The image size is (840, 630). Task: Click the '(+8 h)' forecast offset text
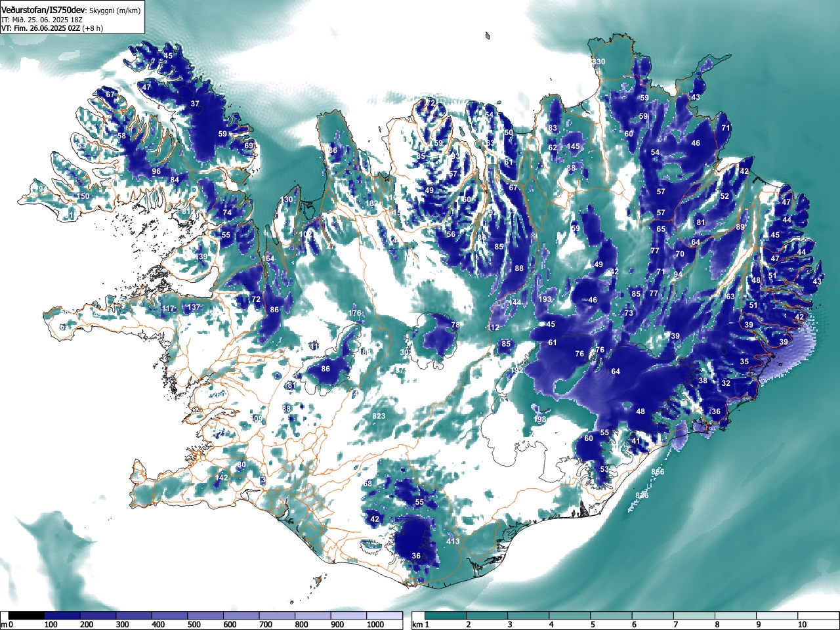(x=93, y=28)
